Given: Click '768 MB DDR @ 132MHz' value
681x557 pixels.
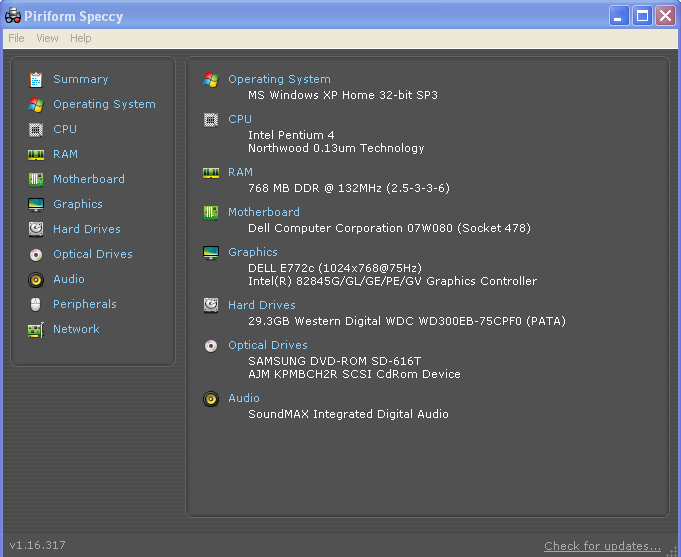Looking at the screenshot, I should click(315, 188).
